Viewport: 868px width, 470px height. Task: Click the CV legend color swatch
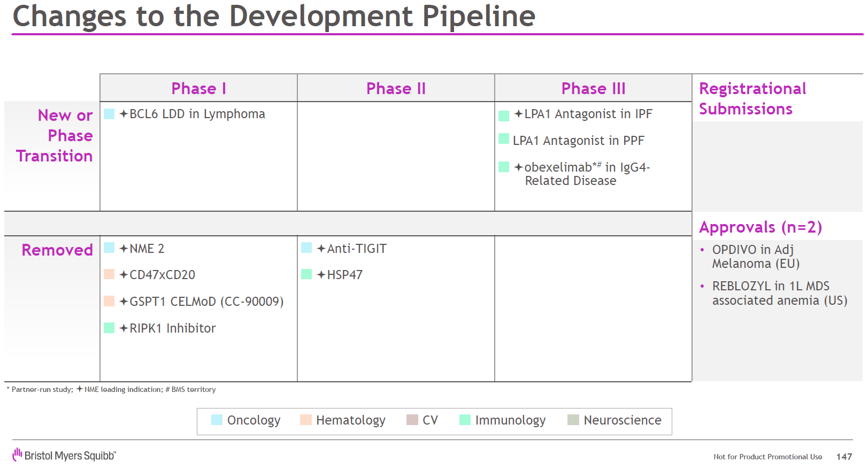coord(412,420)
